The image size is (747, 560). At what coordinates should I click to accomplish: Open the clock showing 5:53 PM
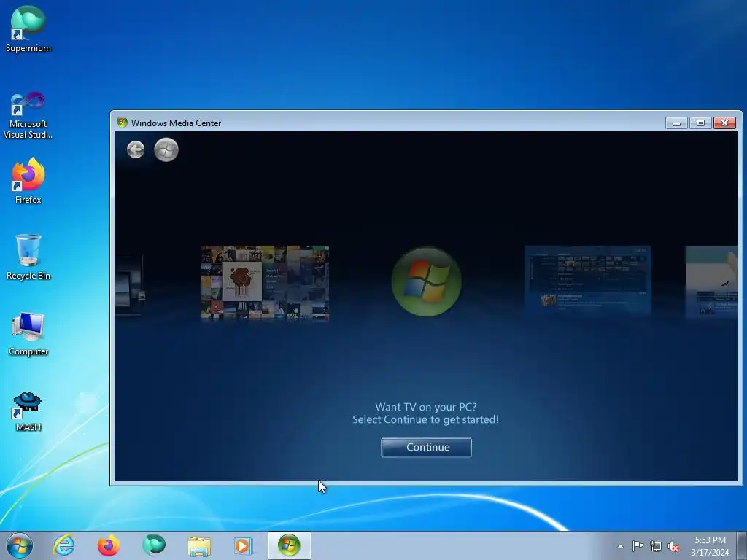tap(710, 546)
